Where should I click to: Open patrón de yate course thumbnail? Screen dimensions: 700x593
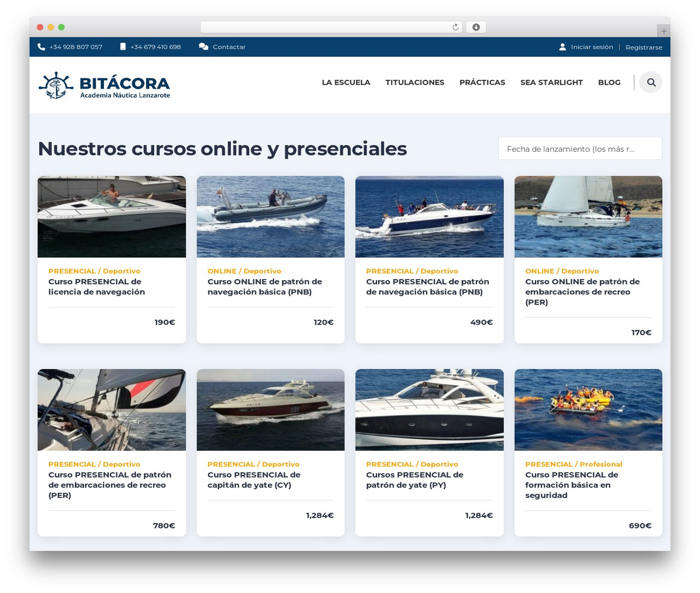coord(429,410)
